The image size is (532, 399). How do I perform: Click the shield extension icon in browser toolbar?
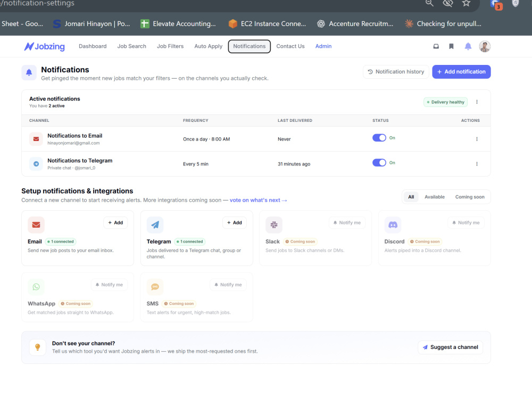[x=516, y=3]
